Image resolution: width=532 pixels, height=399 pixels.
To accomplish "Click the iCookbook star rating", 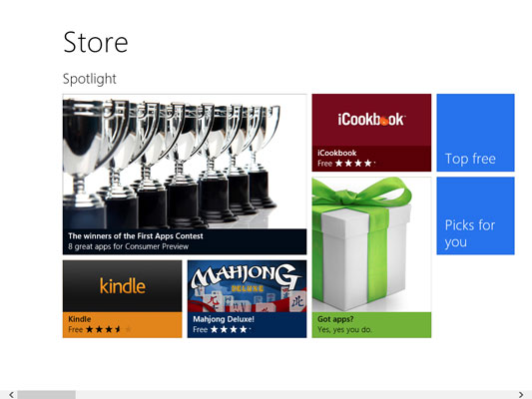I will point(355,164).
